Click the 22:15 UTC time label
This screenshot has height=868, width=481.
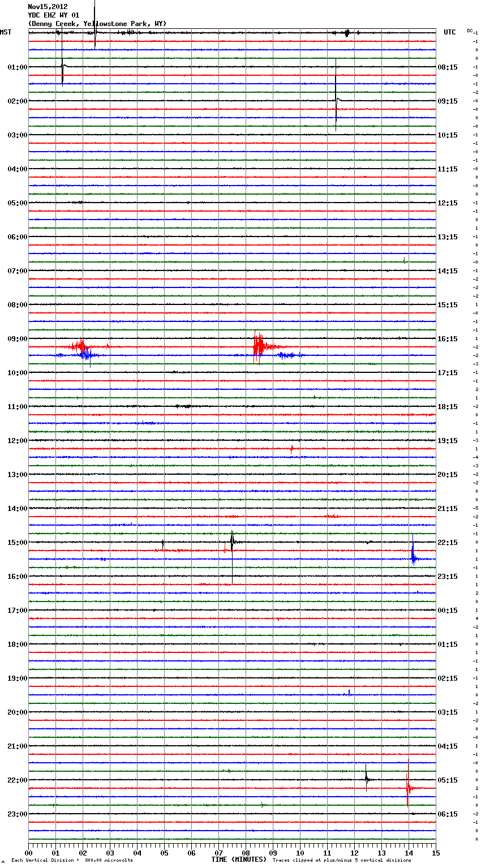point(448,543)
